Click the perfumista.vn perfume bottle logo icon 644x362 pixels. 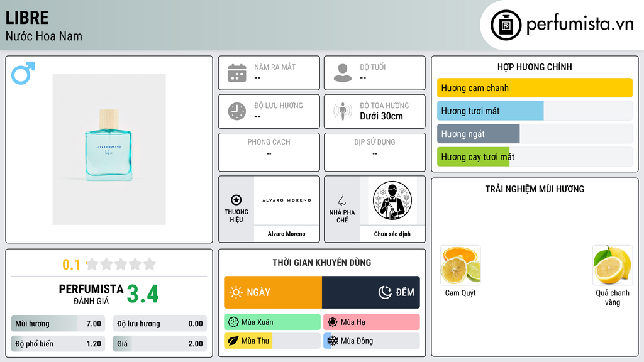[506, 25]
